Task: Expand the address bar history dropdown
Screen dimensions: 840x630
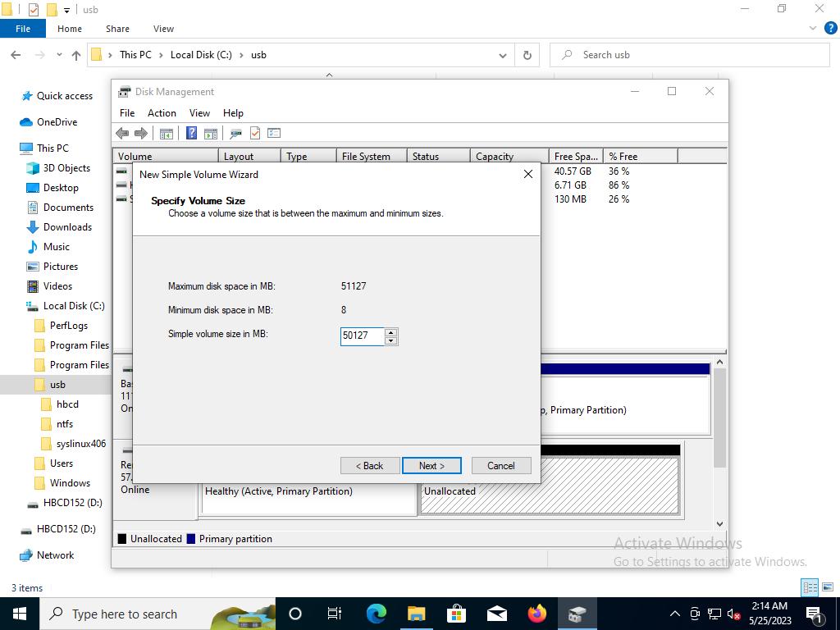Action: [503, 55]
